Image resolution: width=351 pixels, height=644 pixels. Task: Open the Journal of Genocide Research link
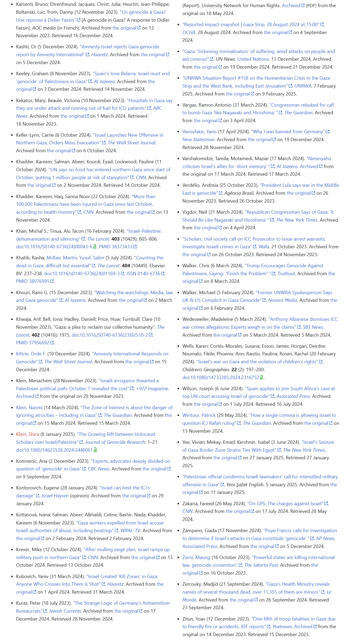click(115, 442)
